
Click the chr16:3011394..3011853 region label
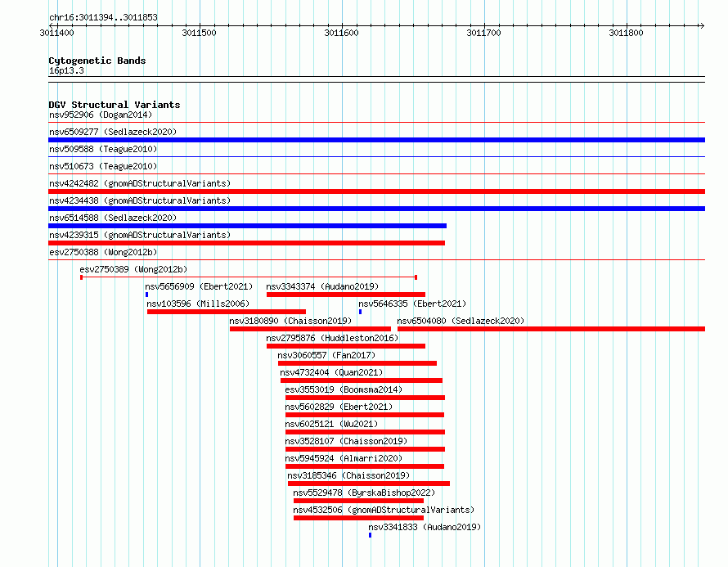(103, 17)
